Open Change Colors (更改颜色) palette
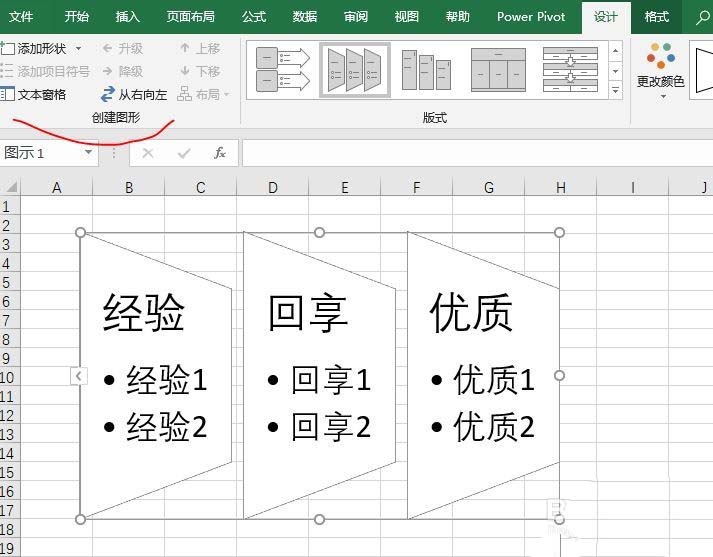The height and width of the screenshot is (557, 713). (660, 70)
